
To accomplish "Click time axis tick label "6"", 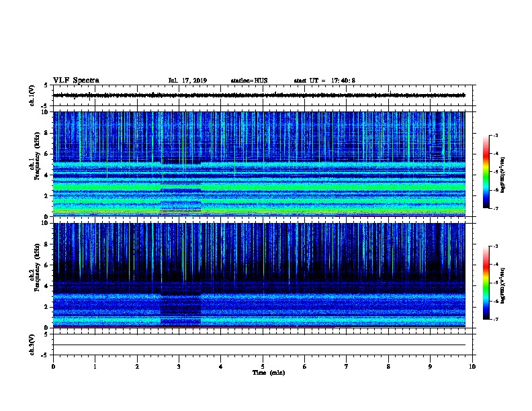I will tap(305, 366).
